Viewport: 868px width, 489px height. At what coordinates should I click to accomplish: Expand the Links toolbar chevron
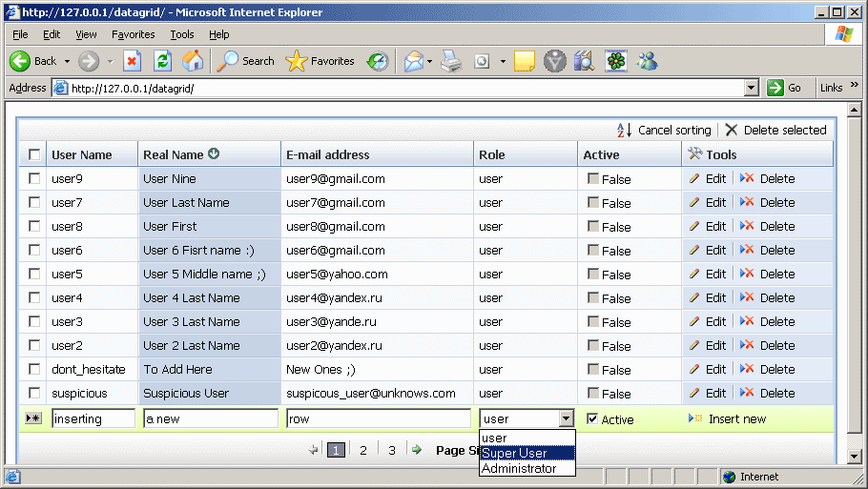point(854,85)
